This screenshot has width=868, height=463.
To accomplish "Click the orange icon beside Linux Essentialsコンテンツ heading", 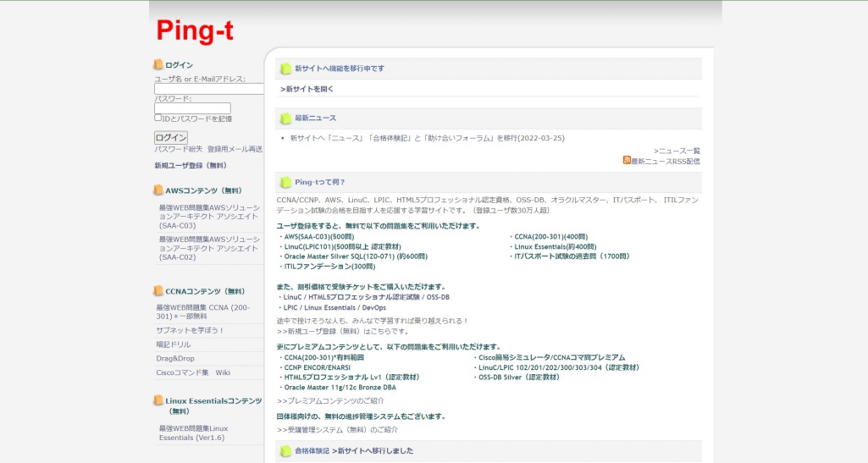I will tap(158, 400).
